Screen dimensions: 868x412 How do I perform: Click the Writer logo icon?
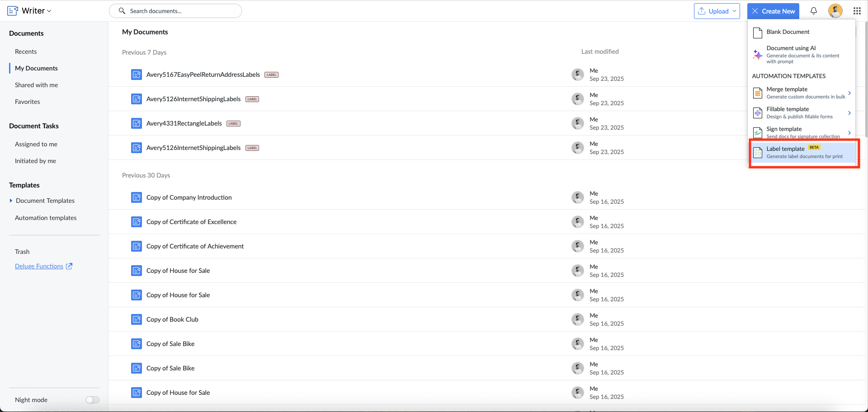pyautogui.click(x=13, y=11)
